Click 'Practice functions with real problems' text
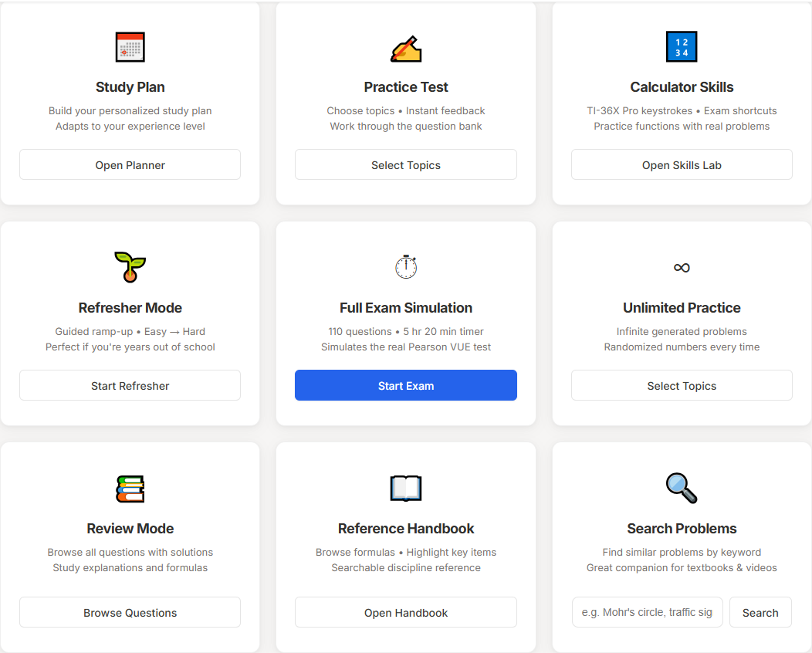 point(682,127)
